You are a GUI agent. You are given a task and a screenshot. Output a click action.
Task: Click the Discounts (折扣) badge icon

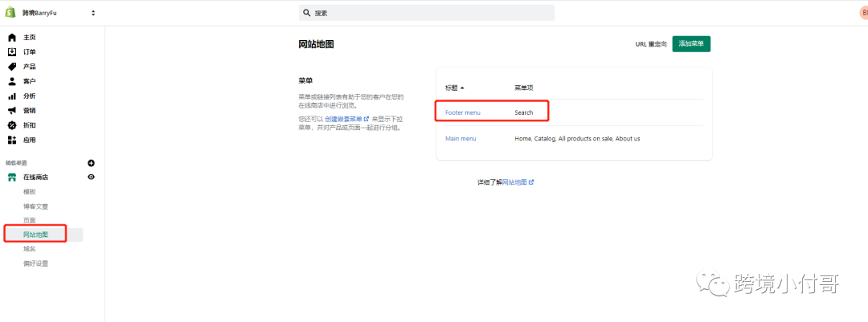pos(12,125)
